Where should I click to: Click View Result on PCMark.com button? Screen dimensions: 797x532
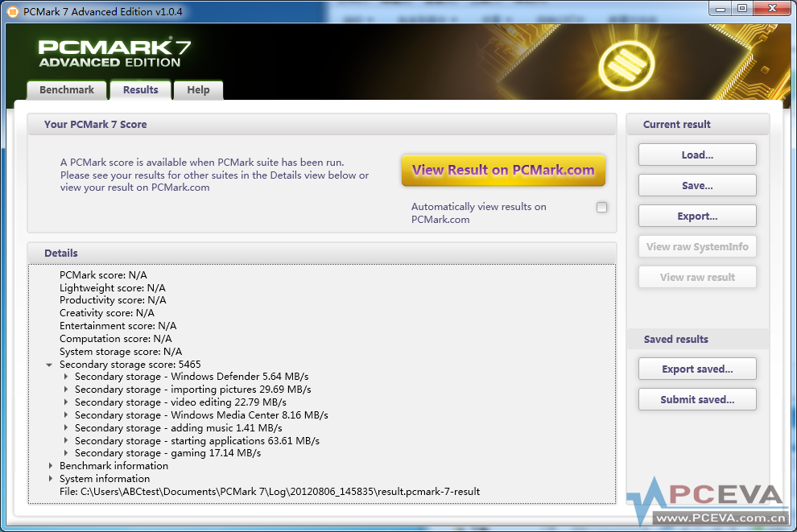pyautogui.click(x=503, y=170)
